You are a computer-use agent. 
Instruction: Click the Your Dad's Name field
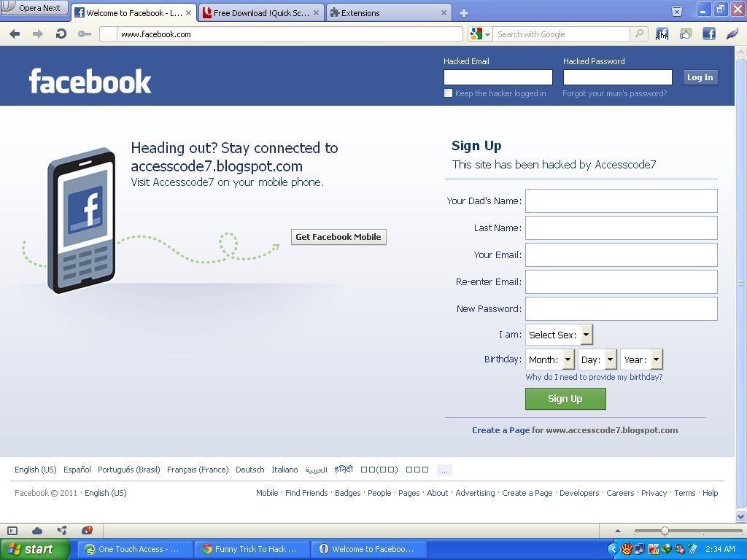coord(622,201)
